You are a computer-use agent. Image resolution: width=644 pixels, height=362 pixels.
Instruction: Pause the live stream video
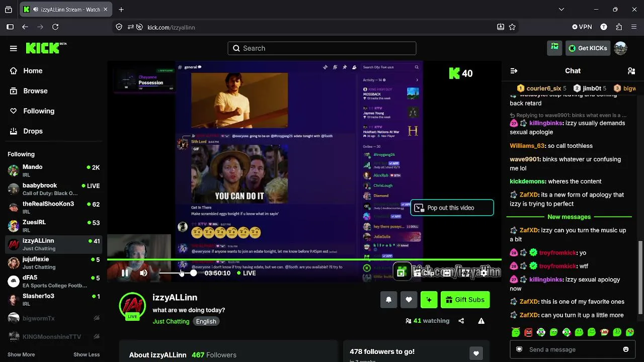[x=125, y=273]
